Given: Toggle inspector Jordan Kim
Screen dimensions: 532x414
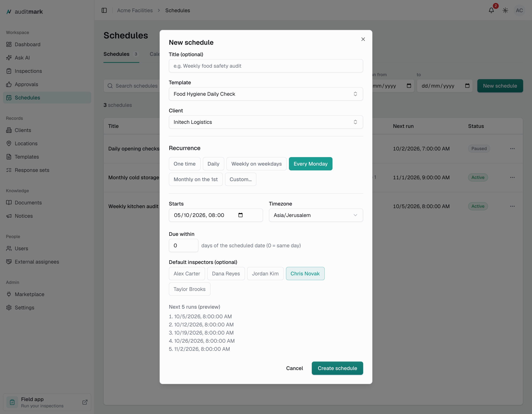Looking at the screenshot, I should (x=265, y=274).
